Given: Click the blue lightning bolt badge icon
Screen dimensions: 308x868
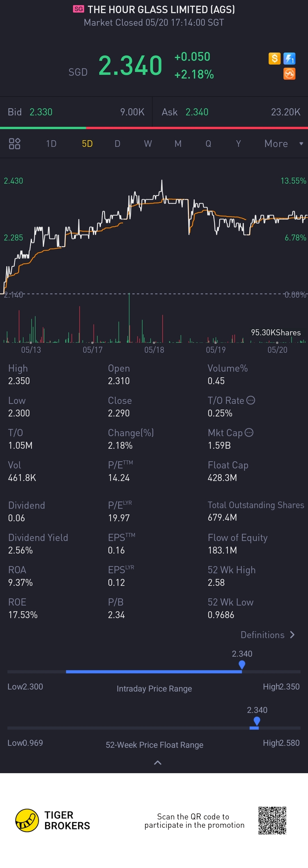Looking at the screenshot, I should pyautogui.click(x=289, y=59).
